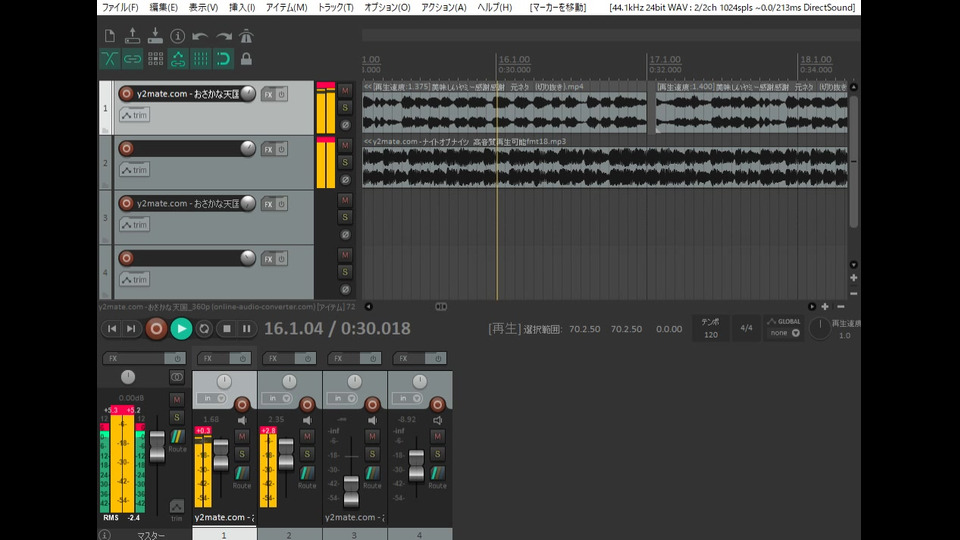Click the Project Settings info icon
Viewport: 960px width, 540px height.
(x=177, y=36)
